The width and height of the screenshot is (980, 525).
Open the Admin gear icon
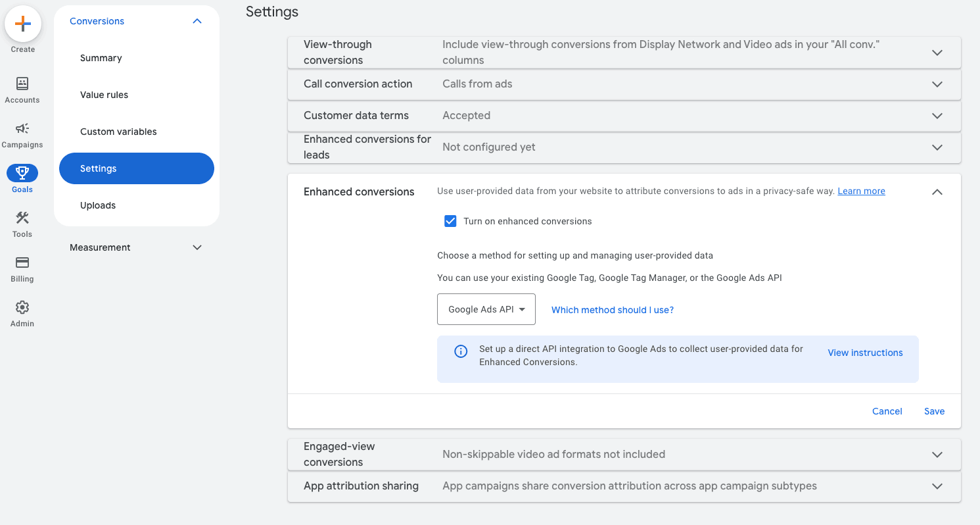tap(22, 307)
